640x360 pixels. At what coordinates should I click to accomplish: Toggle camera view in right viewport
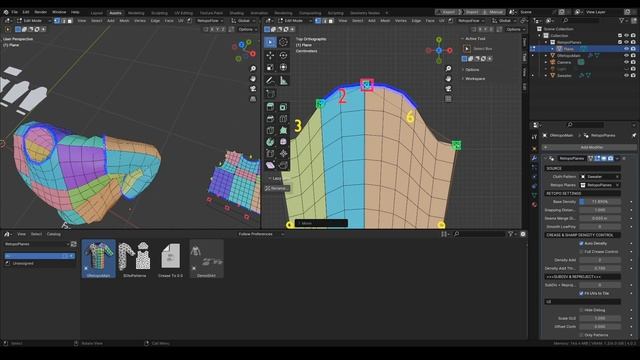coord(449,89)
